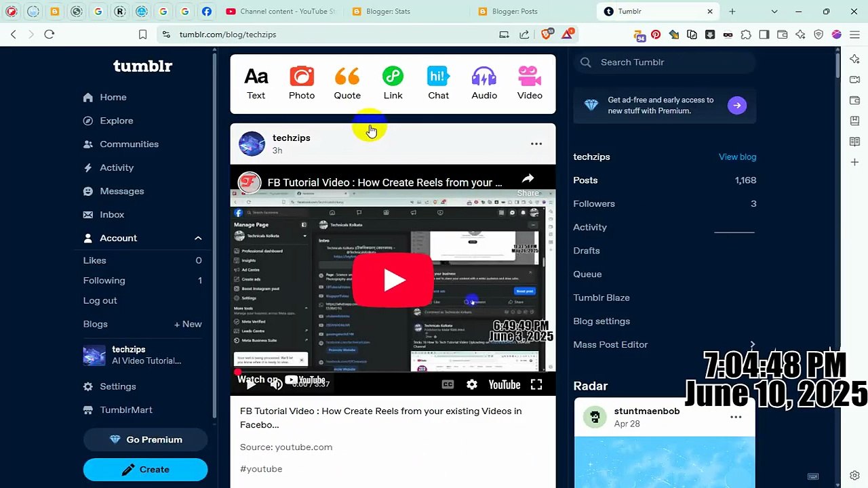Select techzips blog in sidebar list

click(x=142, y=355)
